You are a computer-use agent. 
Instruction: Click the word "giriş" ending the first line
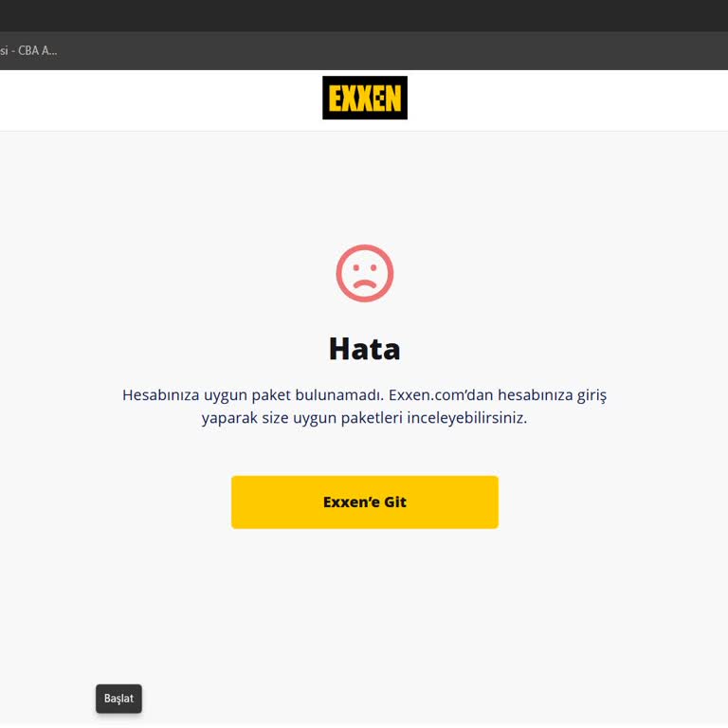coord(591,395)
